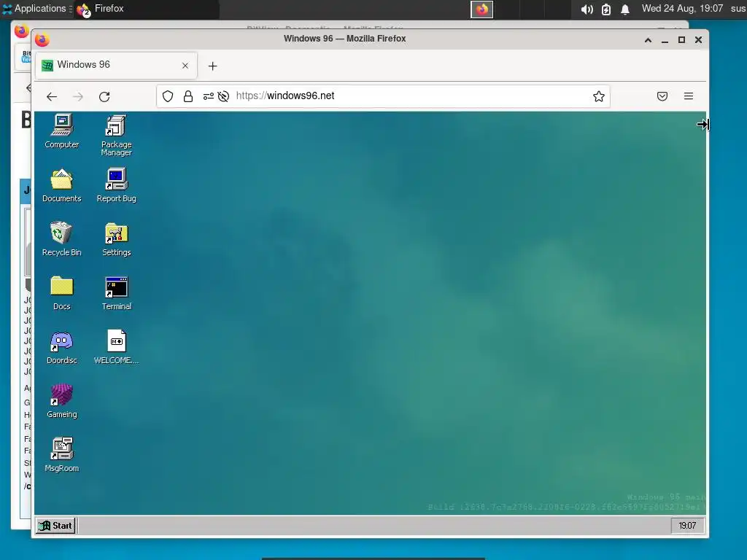The height and width of the screenshot is (560, 747).
Task: Launch the Terminal shortcut
Action: tap(116, 293)
